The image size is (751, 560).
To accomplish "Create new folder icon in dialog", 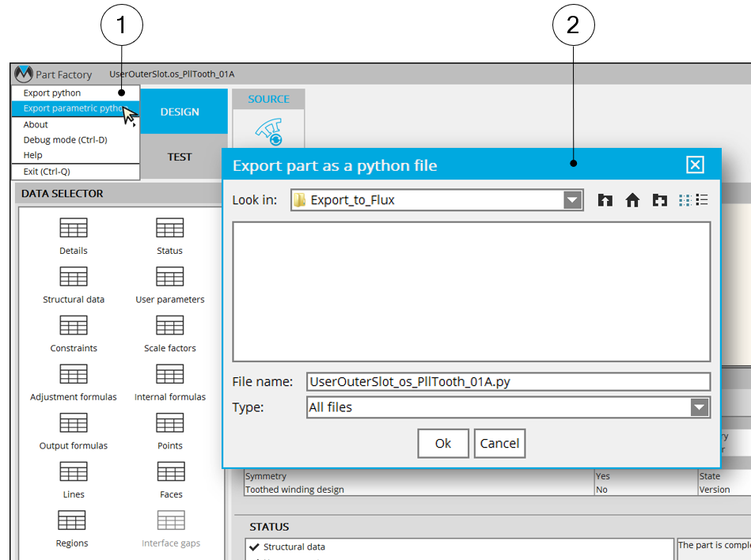I will point(659,200).
